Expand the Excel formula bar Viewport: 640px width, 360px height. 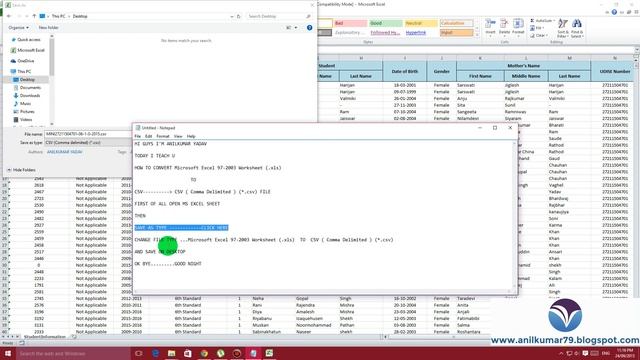coord(636,50)
